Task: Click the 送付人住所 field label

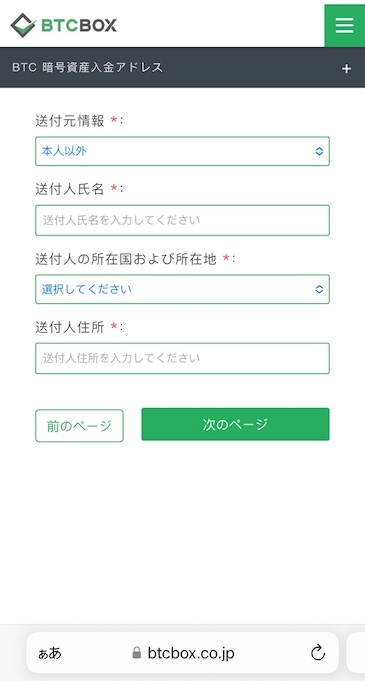Action: point(70,327)
